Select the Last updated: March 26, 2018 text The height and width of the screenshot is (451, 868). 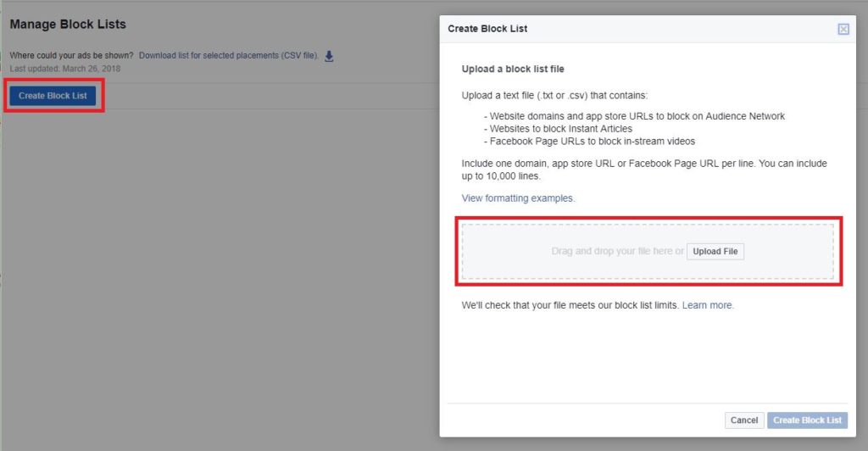tap(64, 69)
